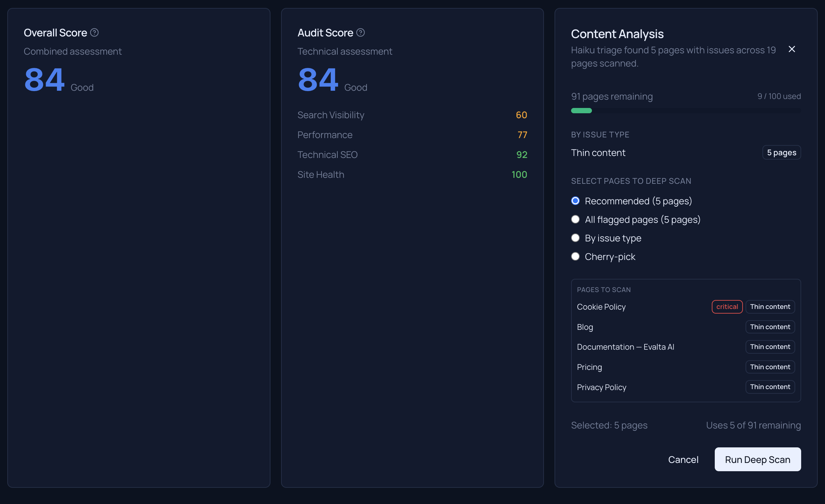Select the Pricing page entry
825x504 pixels.
(589, 367)
